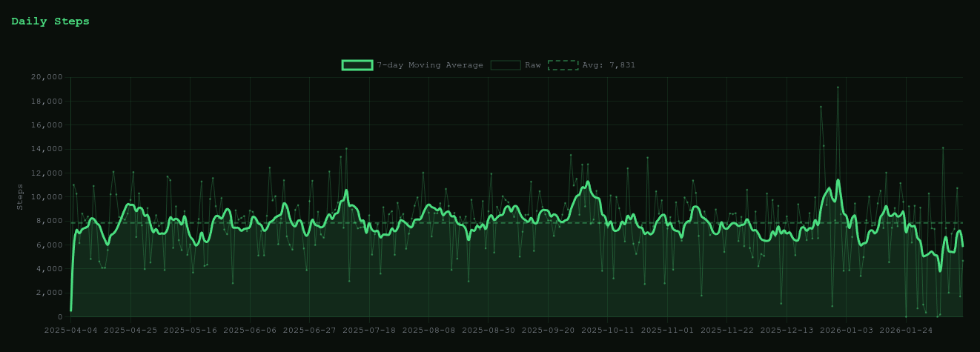Click the "7-day Moving Average" legend text
The height and width of the screenshot is (352, 980).
[429, 65]
